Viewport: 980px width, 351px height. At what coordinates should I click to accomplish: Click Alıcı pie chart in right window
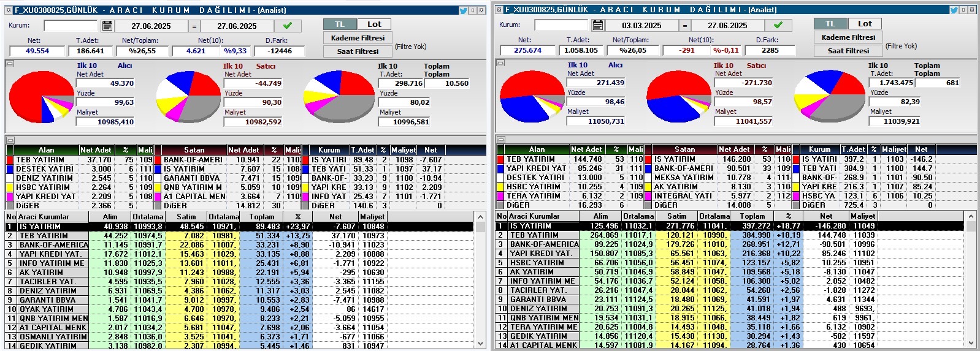(x=532, y=96)
